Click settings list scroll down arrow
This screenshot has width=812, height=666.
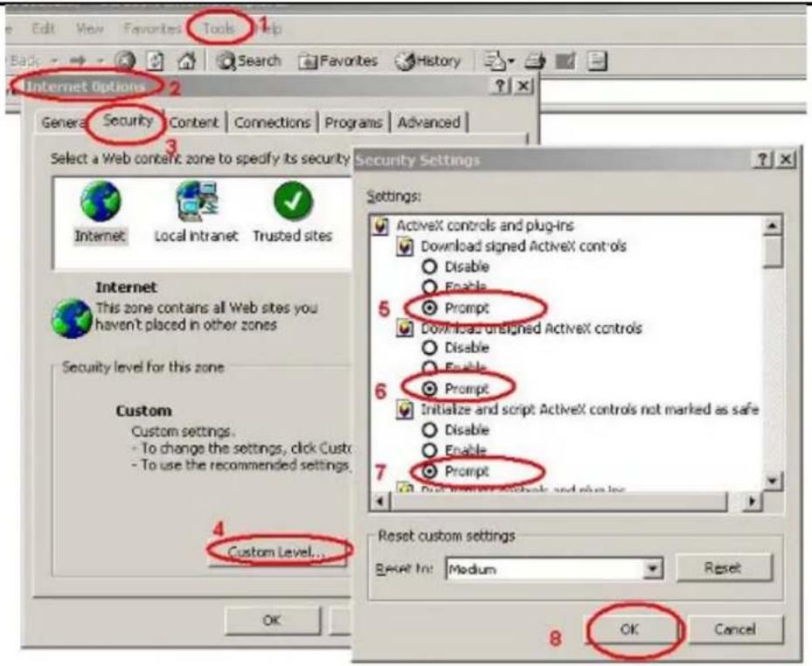click(772, 481)
